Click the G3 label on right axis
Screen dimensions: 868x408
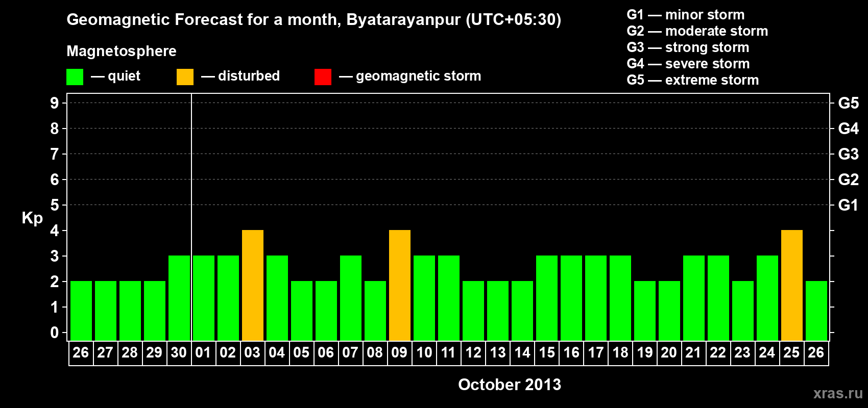848,154
